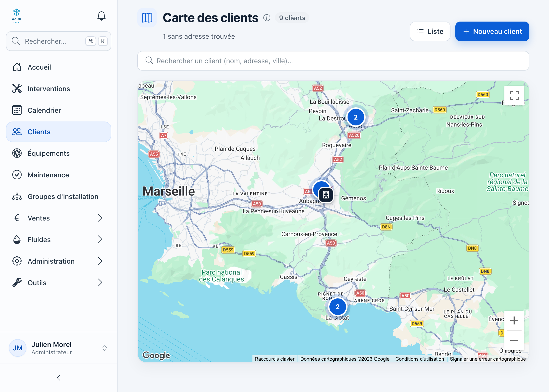Click the '1 sans adresse trouvée' text

199,37
